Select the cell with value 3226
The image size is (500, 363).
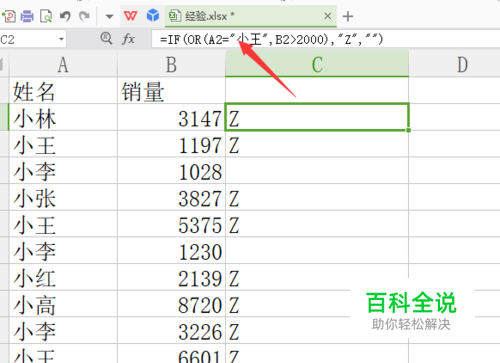[171, 330]
